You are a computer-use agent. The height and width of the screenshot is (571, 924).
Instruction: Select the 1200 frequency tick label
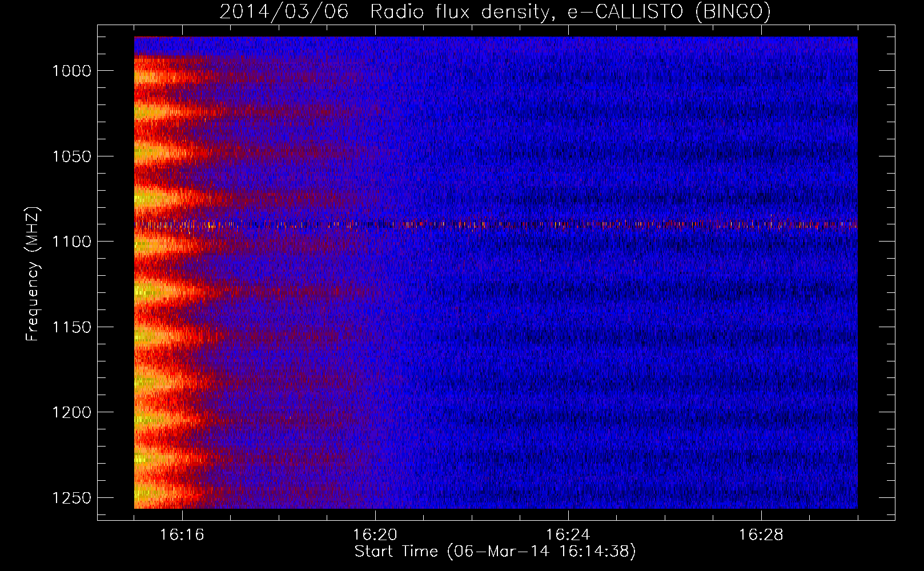[x=72, y=412]
